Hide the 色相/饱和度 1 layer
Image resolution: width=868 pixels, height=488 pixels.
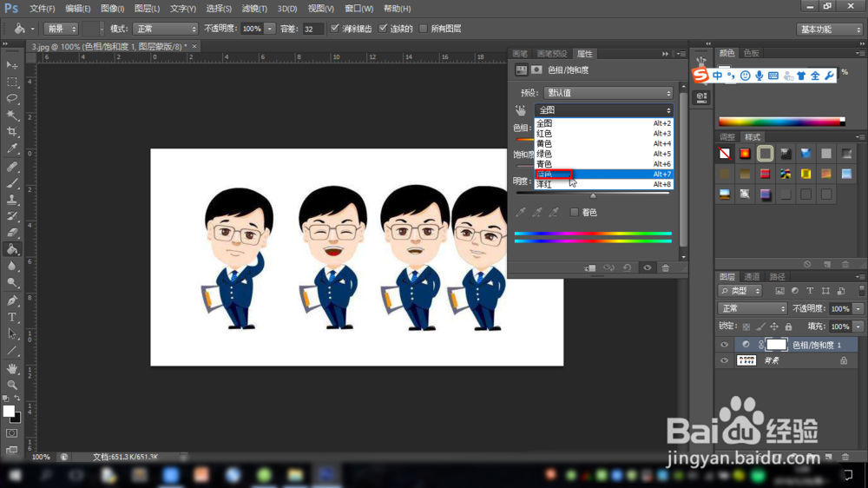tap(724, 345)
